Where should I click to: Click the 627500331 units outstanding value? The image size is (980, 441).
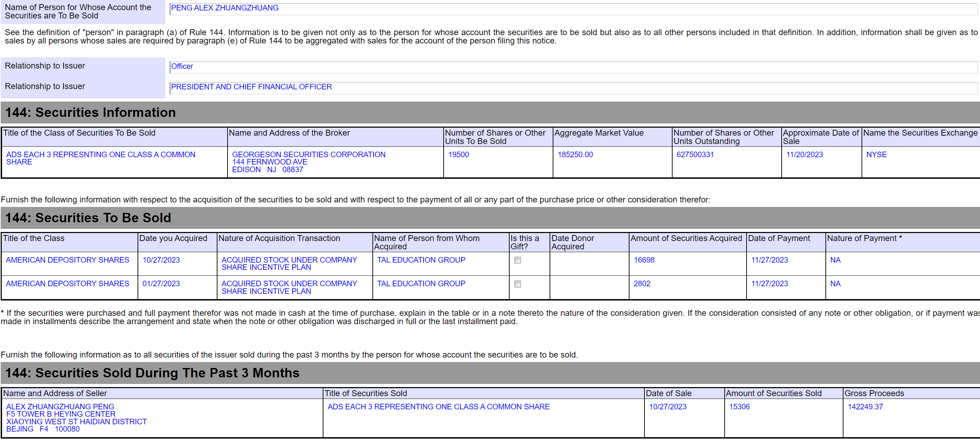pos(695,155)
